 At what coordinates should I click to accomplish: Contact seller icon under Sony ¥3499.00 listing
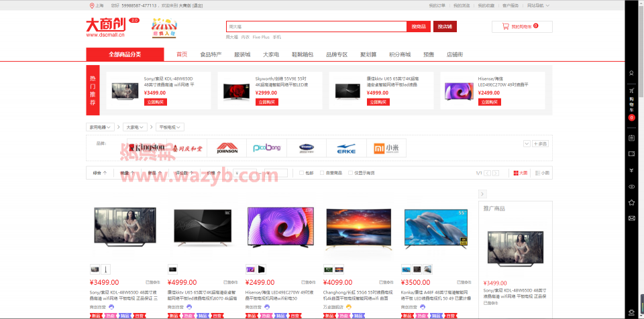[111, 307]
